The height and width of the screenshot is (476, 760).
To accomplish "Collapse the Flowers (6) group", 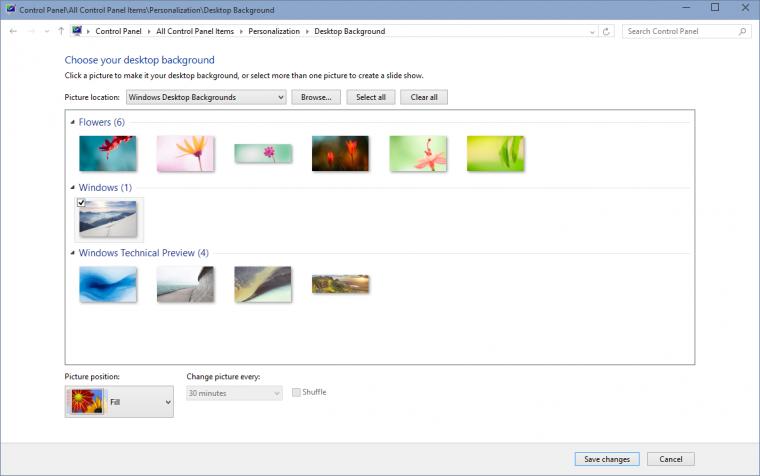I will pyautogui.click(x=73, y=122).
